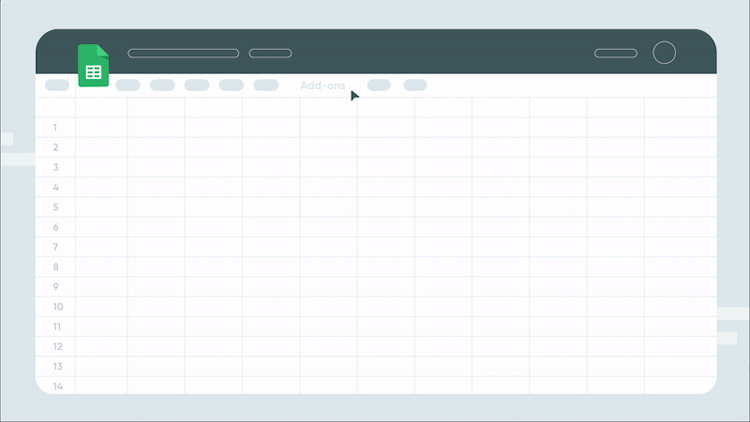Click the last menu placeholder pill after Add-ons

click(415, 85)
